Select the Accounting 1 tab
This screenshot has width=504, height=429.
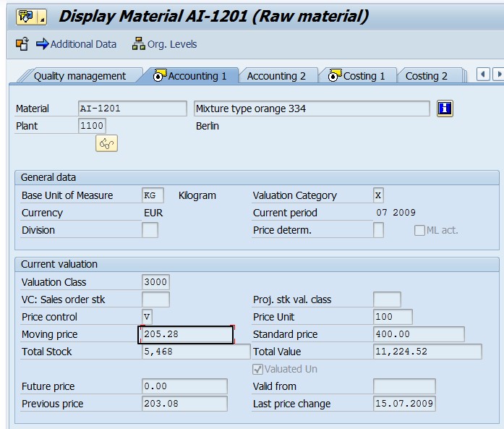point(189,76)
